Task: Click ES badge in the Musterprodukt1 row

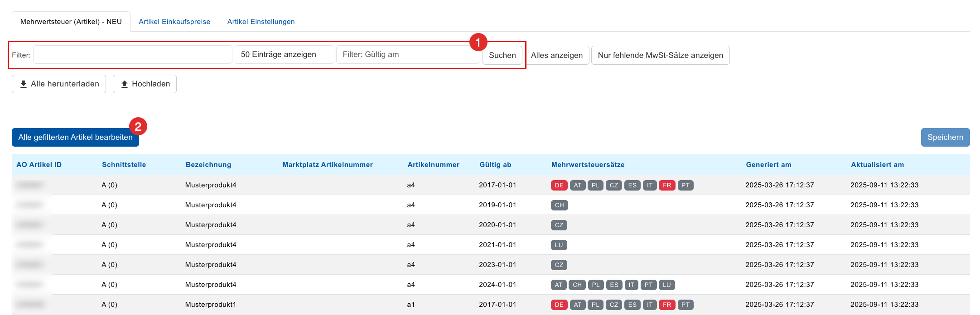Action: click(632, 305)
